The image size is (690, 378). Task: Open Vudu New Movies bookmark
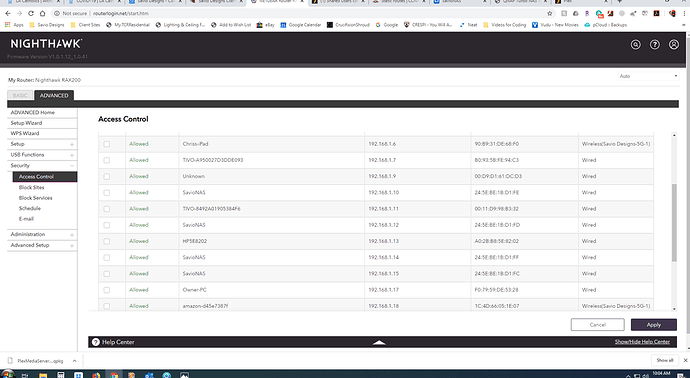[x=555, y=25]
